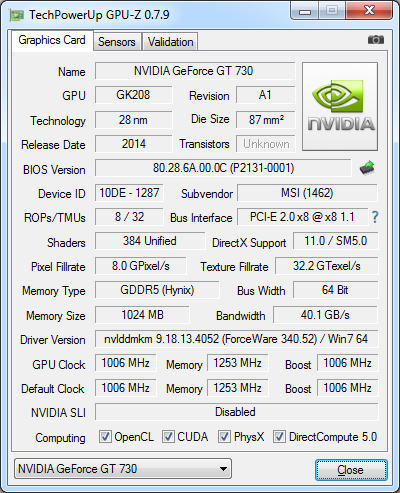Click the Shaders field 384 Unified
Image resolution: width=400 pixels, height=493 pixels.
pos(150,241)
